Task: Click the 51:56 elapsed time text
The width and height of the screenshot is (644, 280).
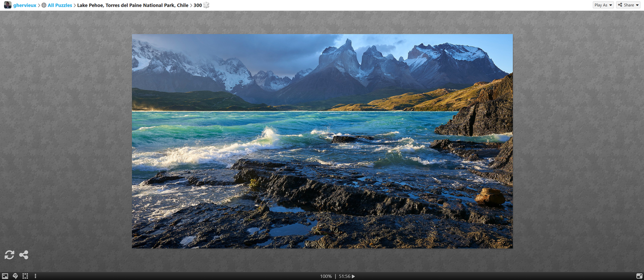Action: 345,276
